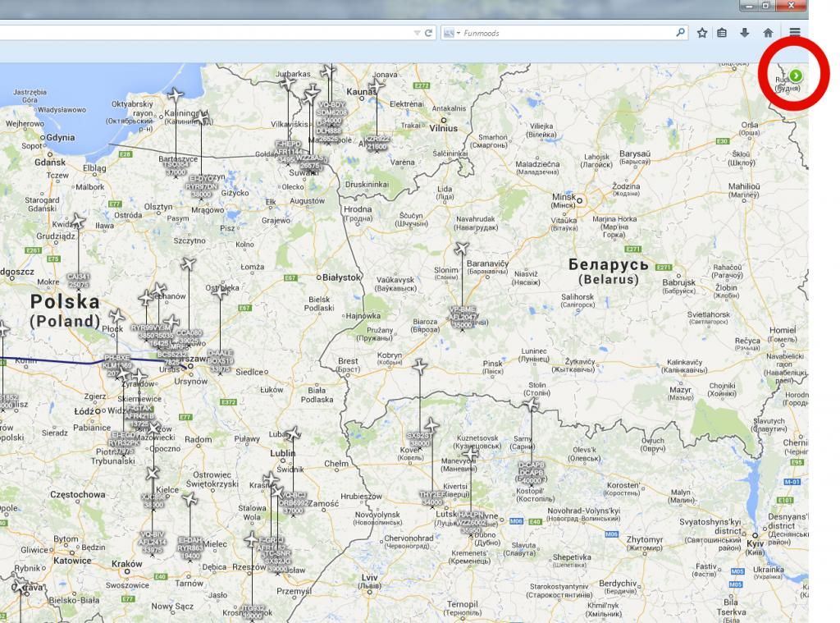Select the TSO354 aircraft icon near Kaliningrad
Viewport: 840px width, 623px height.
[x=175, y=96]
